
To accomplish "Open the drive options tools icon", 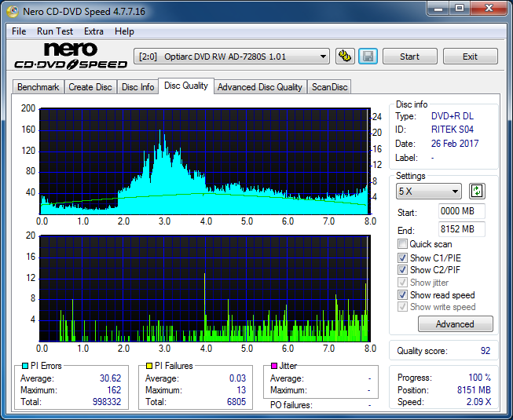I will 345,57.
